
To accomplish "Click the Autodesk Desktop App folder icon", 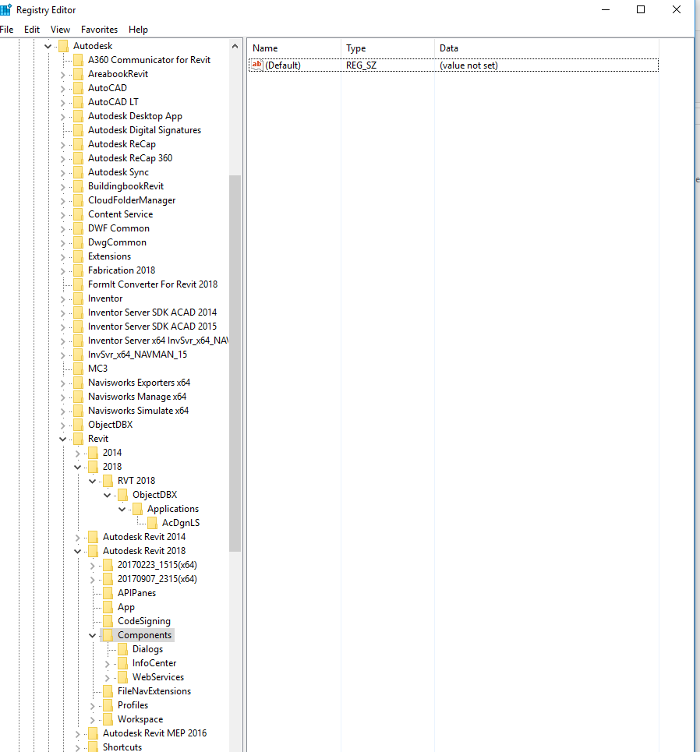I will (78, 116).
